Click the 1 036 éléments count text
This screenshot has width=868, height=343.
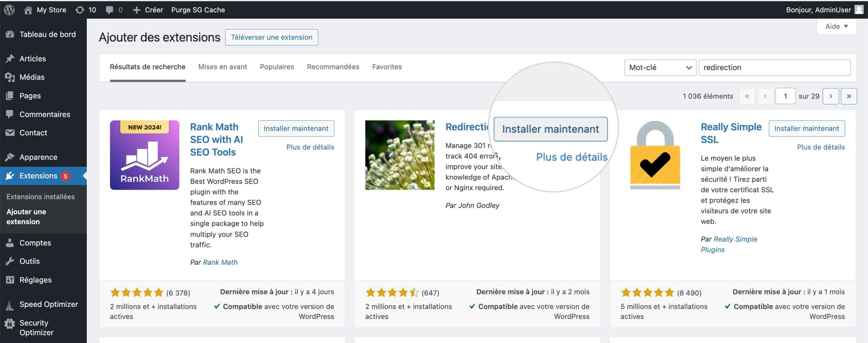click(708, 96)
